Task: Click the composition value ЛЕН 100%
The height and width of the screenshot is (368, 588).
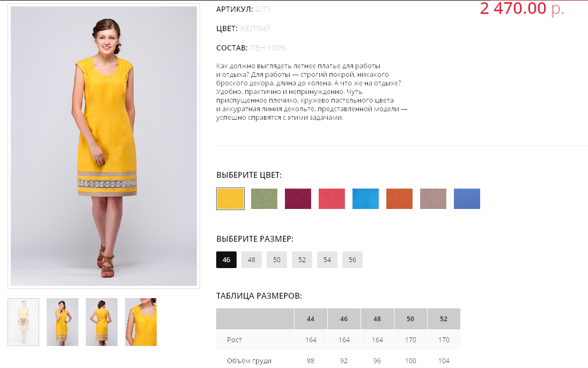Action: click(268, 48)
